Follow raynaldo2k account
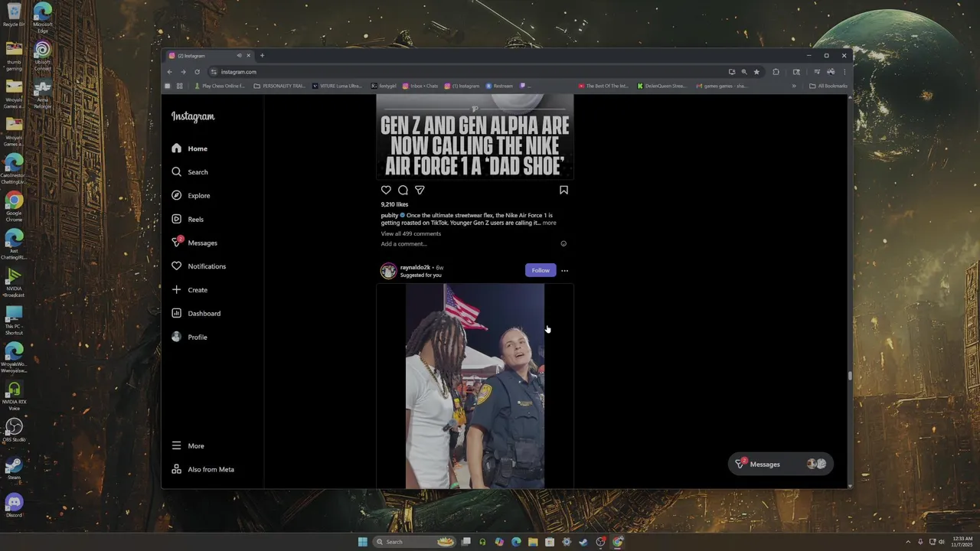980x551 pixels. pyautogui.click(x=541, y=270)
